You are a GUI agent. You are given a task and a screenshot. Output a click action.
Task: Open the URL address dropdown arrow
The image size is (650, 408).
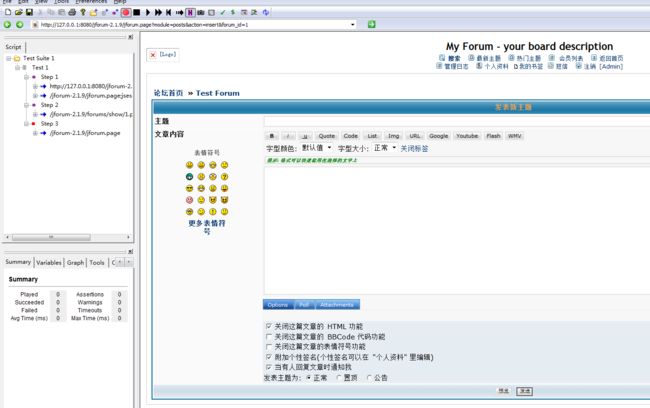(x=353, y=24)
